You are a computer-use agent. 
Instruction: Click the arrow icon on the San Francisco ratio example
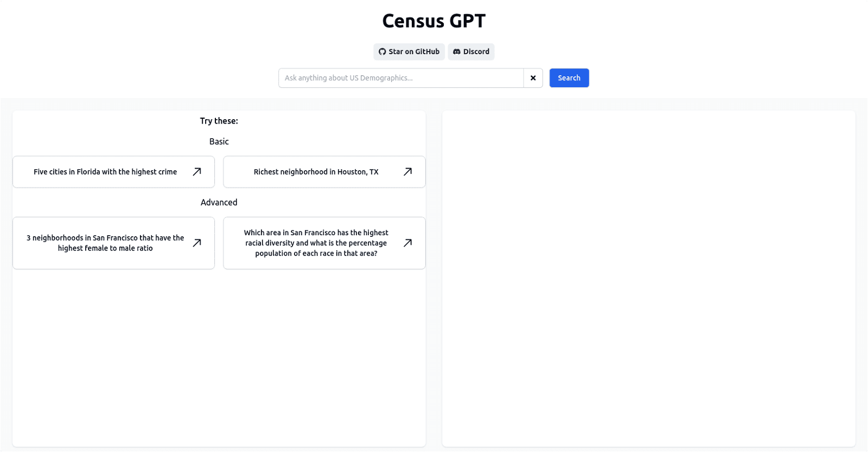(196, 243)
